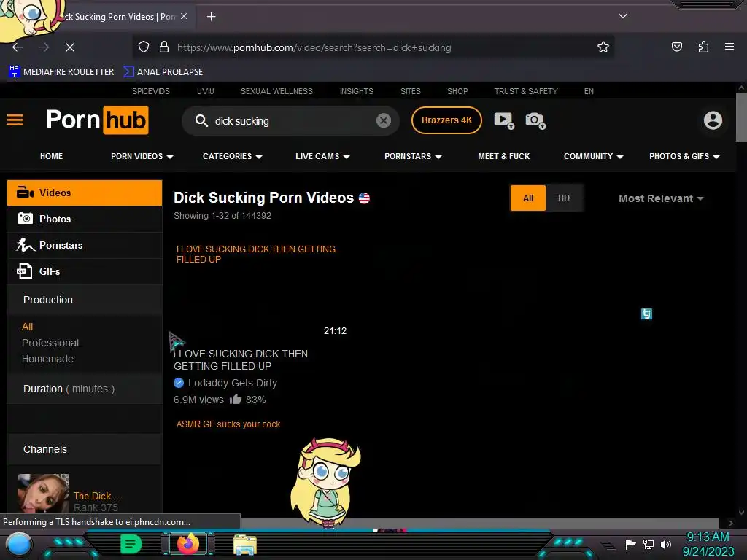This screenshot has height=560, width=747.
Task: Click the upload photo camera icon
Action: (535, 120)
